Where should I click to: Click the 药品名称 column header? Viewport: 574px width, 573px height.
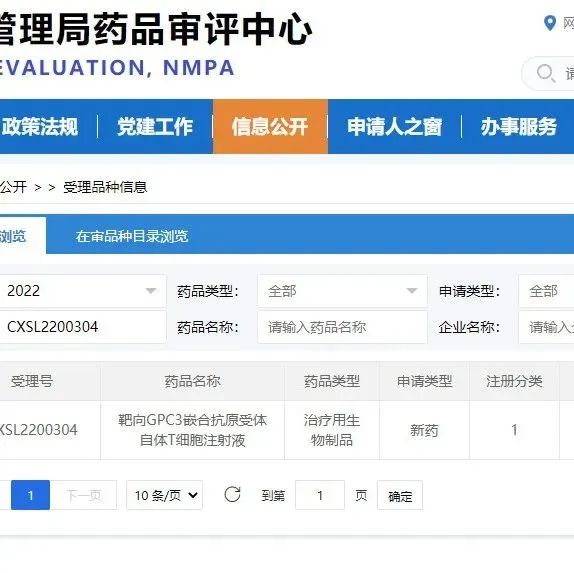[193, 381]
